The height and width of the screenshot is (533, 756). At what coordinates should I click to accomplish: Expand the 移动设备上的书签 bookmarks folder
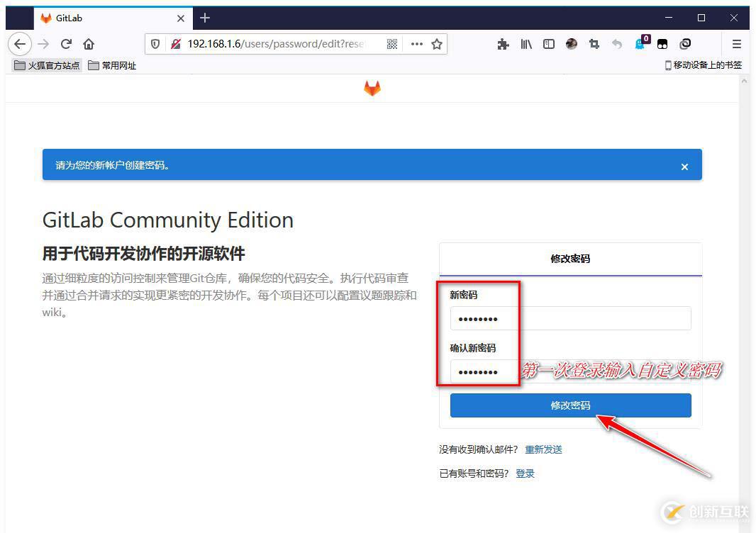(702, 64)
